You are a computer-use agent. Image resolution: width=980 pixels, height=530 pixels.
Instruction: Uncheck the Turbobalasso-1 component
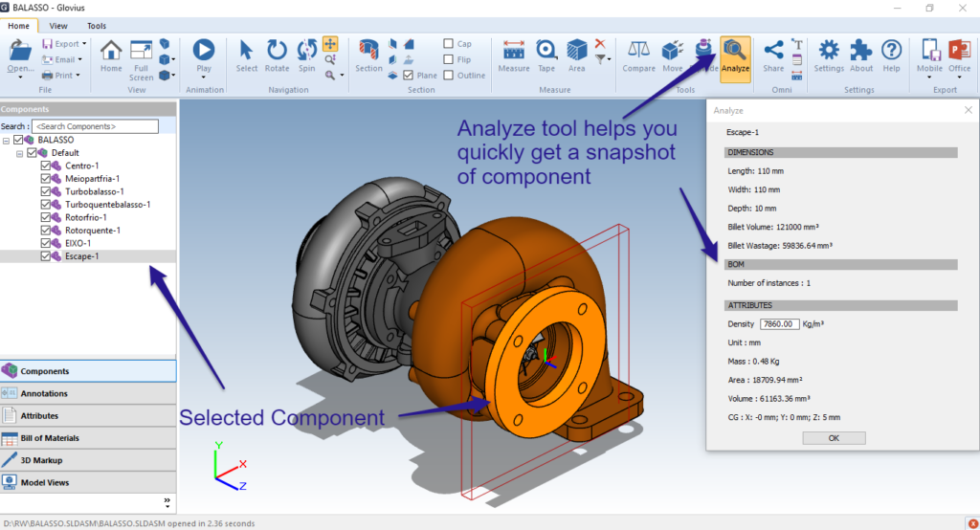(x=45, y=192)
